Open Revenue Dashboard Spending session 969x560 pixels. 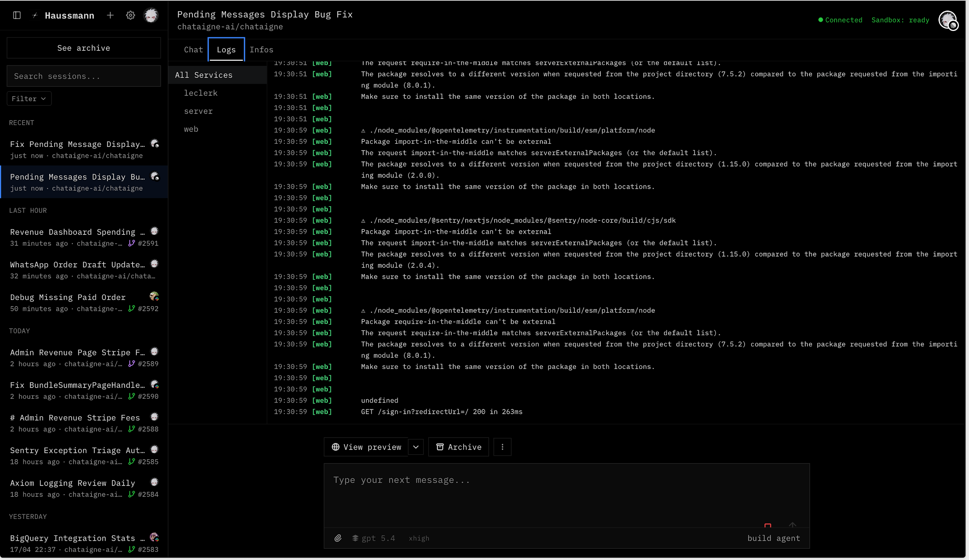(x=84, y=237)
